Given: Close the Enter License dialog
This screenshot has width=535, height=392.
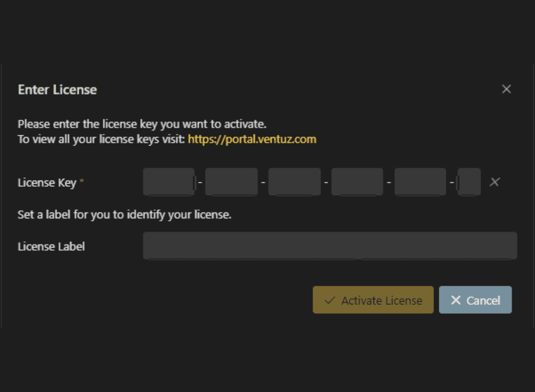Looking at the screenshot, I should (506, 89).
